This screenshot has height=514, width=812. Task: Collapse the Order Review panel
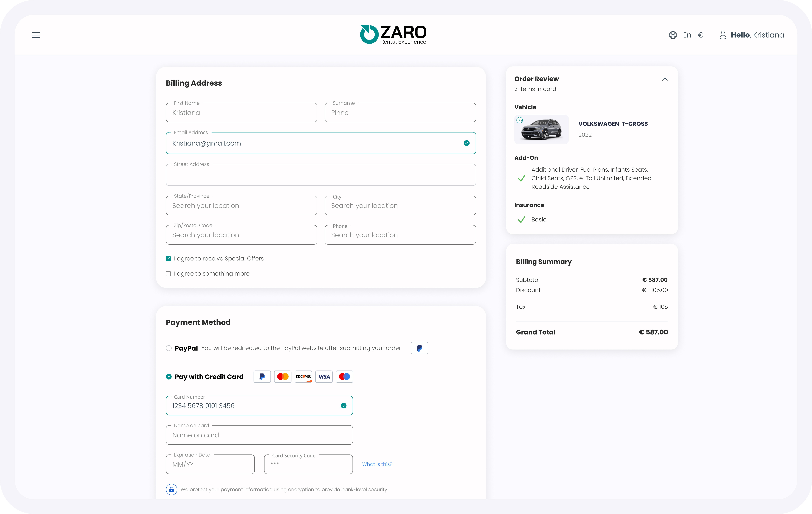[x=665, y=79]
